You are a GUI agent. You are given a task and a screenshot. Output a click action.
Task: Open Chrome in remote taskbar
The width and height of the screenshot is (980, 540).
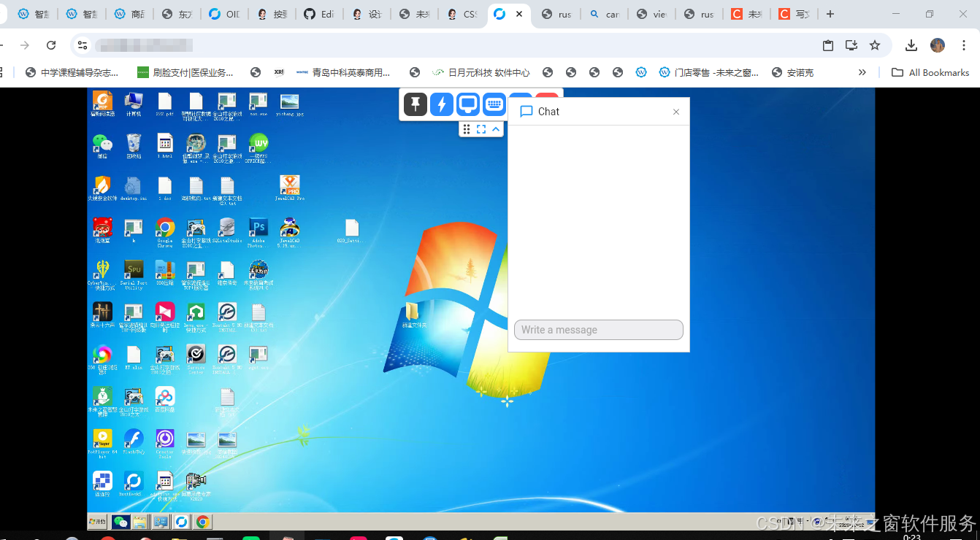[x=202, y=522]
